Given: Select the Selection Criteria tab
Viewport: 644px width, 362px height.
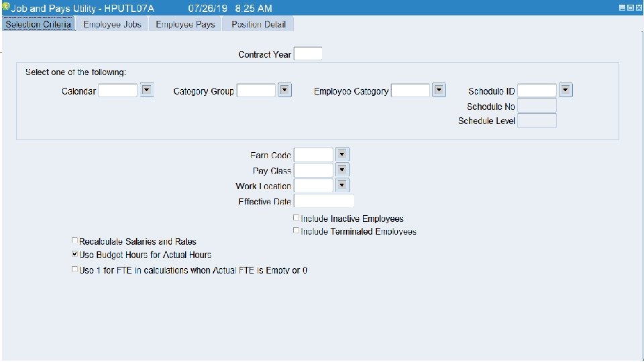Looking at the screenshot, I should tap(38, 24).
